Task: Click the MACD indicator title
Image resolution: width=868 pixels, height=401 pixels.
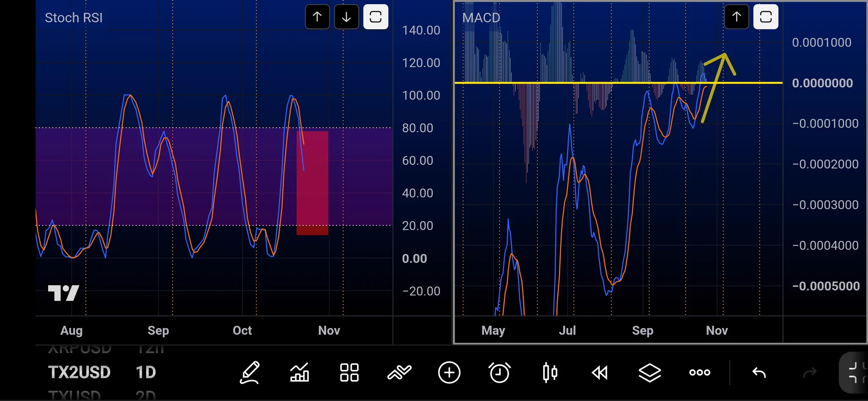Action: (x=481, y=18)
